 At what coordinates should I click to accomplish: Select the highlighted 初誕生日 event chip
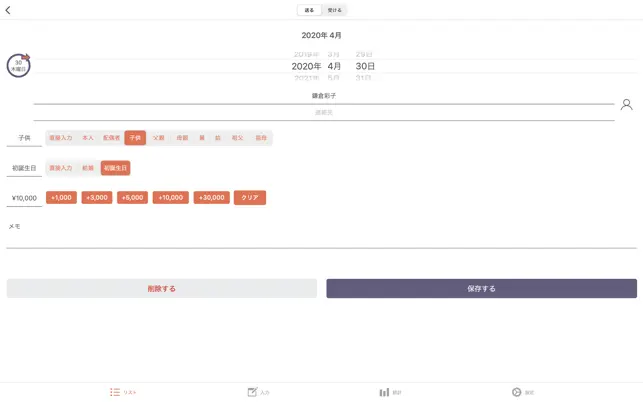(115, 168)
